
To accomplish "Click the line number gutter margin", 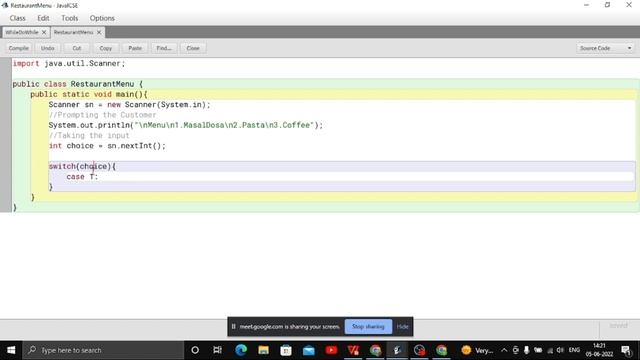I will 6,135.
